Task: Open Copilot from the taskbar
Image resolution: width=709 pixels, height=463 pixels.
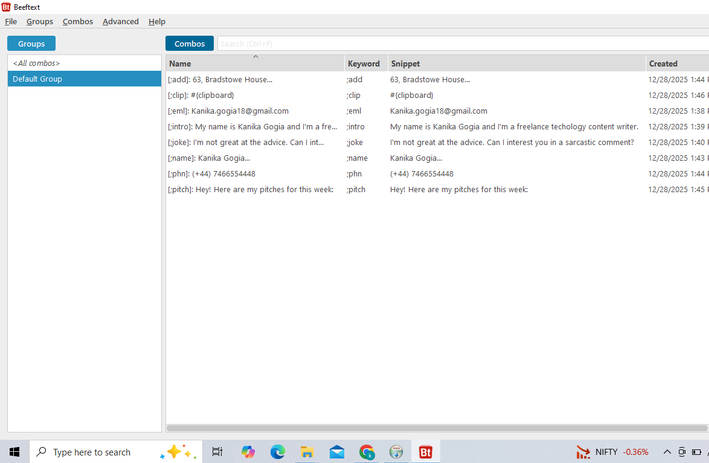Action: pyautogui.click(x=248, y=452)
